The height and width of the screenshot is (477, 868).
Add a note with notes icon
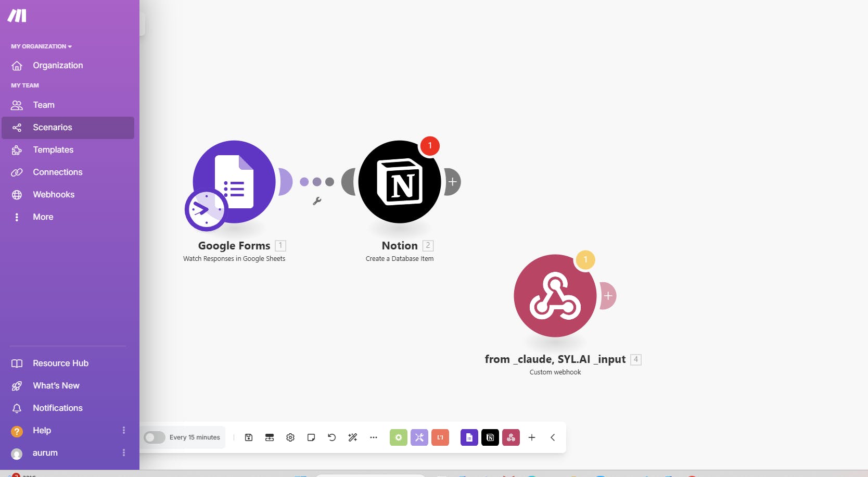point(311,437)
